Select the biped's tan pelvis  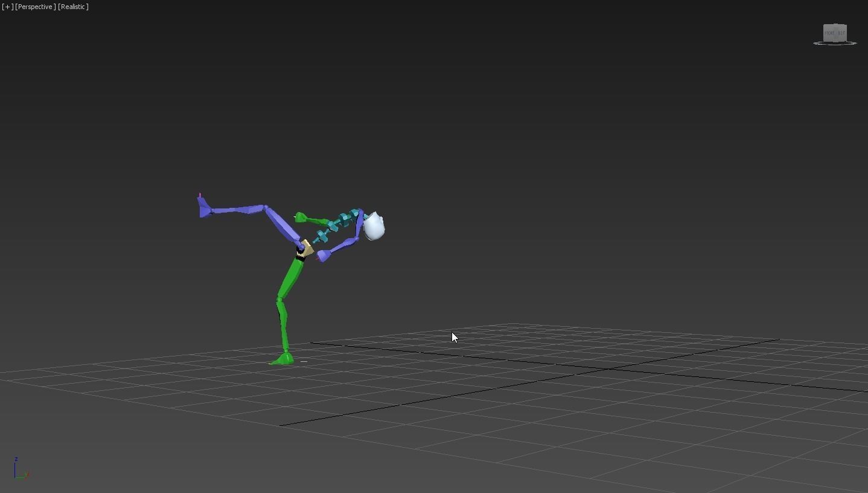(306, 248)
